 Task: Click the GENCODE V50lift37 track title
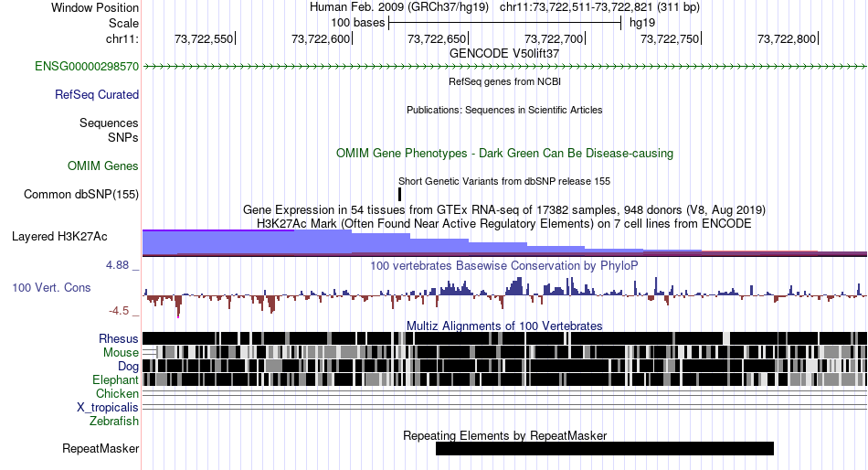click(504, 54)
